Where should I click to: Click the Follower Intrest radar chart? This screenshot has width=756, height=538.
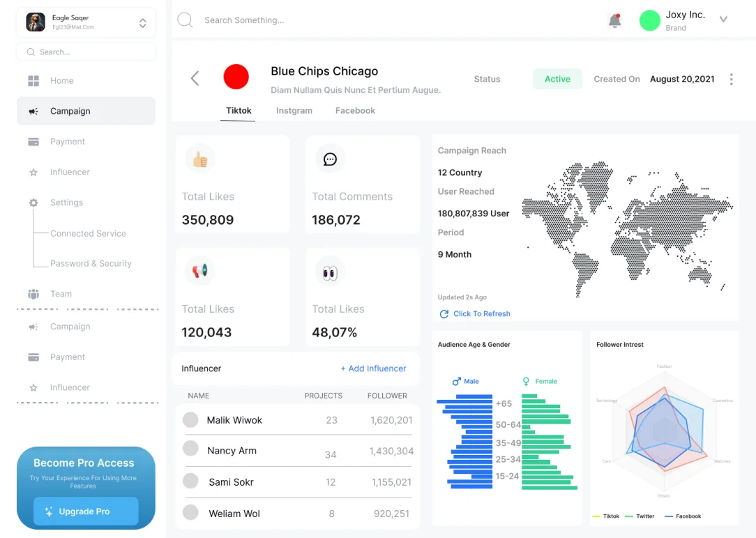665,431
